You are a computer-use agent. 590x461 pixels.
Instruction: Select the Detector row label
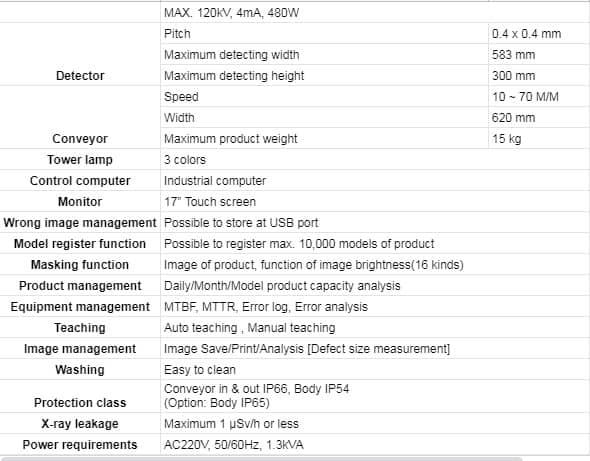tap(80, 76)
